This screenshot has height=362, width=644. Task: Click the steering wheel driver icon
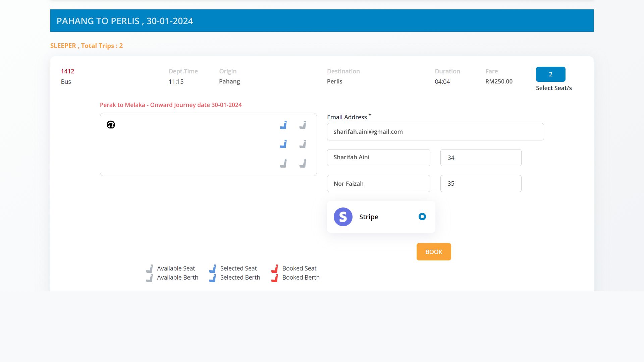tap(111, 125)
